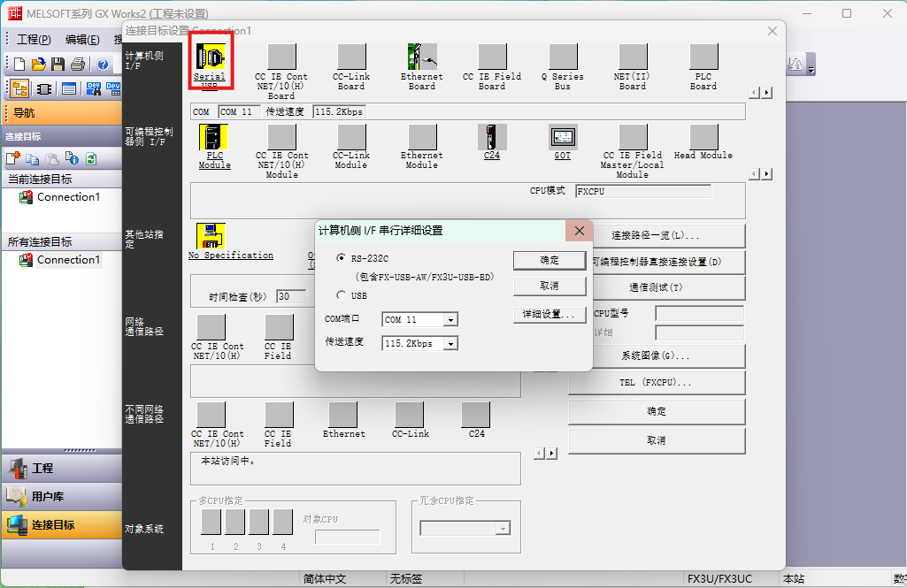This screenshot has height=588, width=907.
Task: Click the 通信测试(T) button
Action: (x=657, y=287)
